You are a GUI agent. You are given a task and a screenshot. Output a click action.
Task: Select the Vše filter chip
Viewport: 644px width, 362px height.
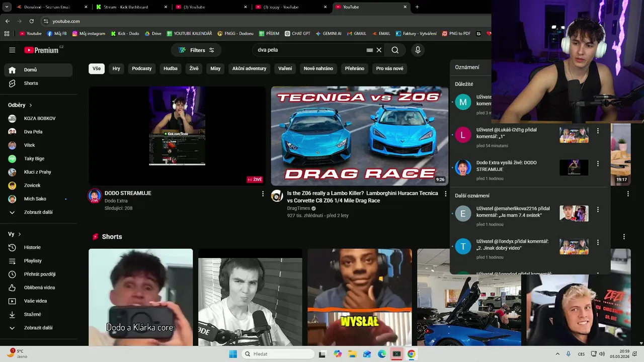[97, 68]
